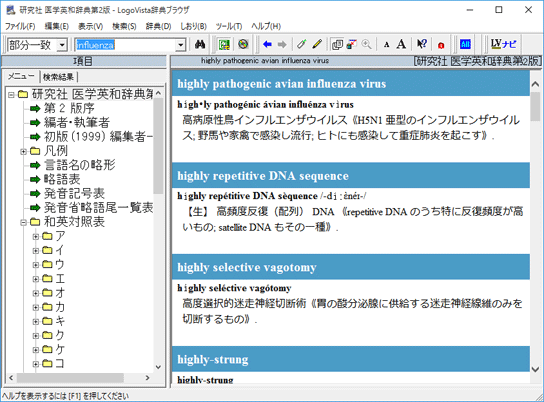Expand the 凡例 folder in tree
This screenshot has width=544, height=402.
(x=23, y=151)
